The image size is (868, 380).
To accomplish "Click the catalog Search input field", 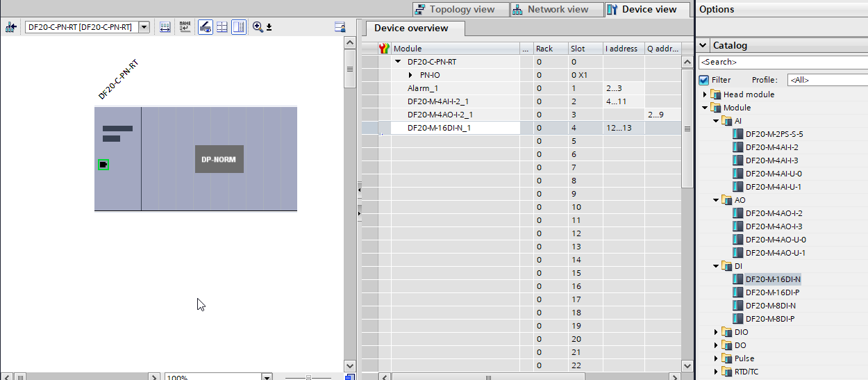I will tap(782, 63).
